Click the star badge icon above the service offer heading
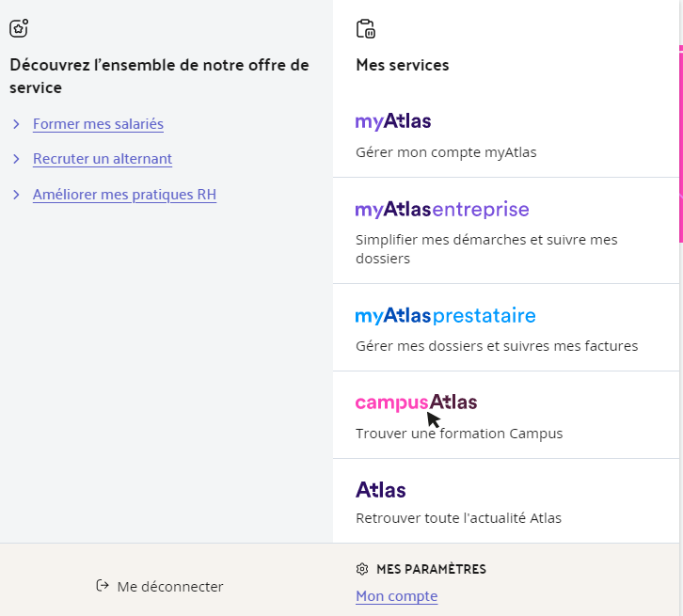The height and width of the screenshot is (616, 683). pos(19,28)
